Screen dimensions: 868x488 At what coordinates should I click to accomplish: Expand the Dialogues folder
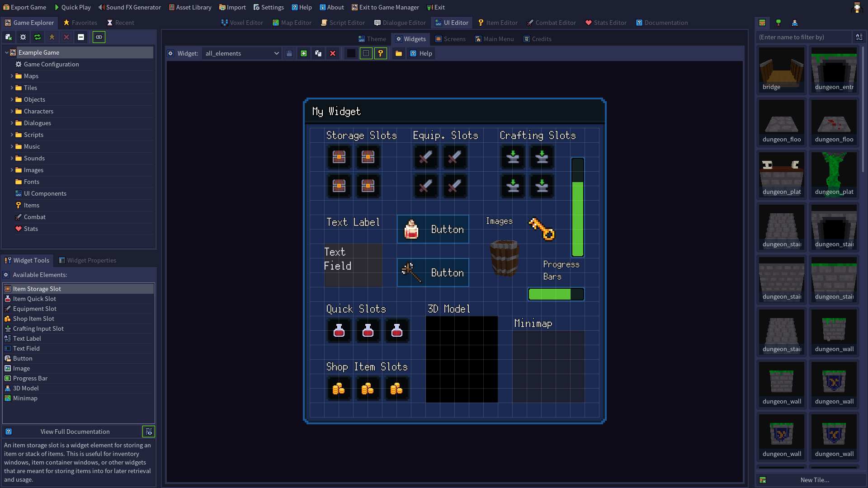12,123
